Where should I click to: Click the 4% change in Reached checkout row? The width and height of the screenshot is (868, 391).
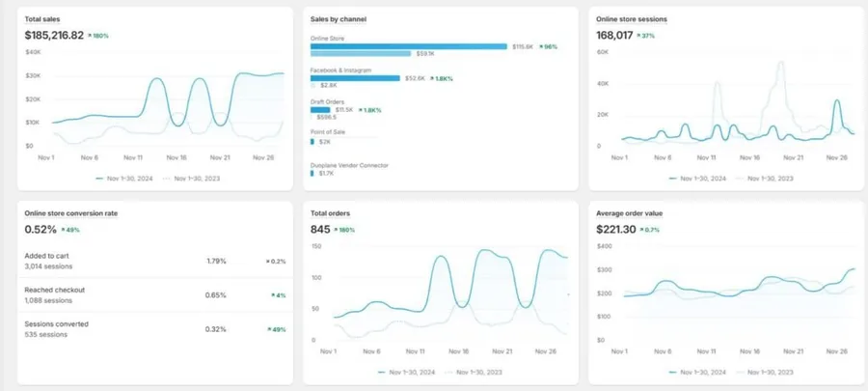coord(279,295)
